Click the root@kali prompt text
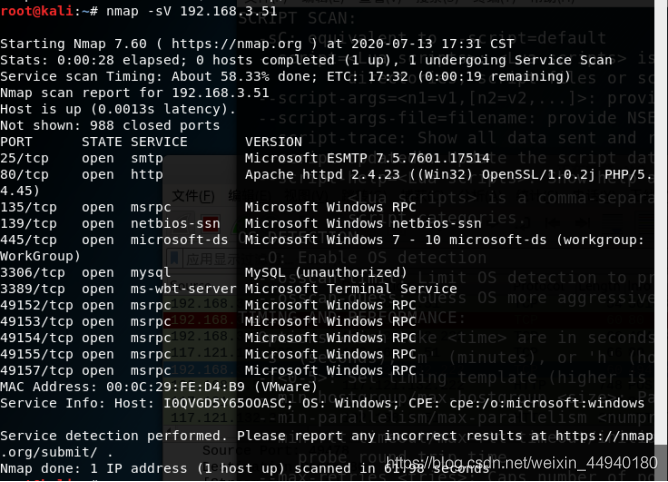 tap(37, 11)
